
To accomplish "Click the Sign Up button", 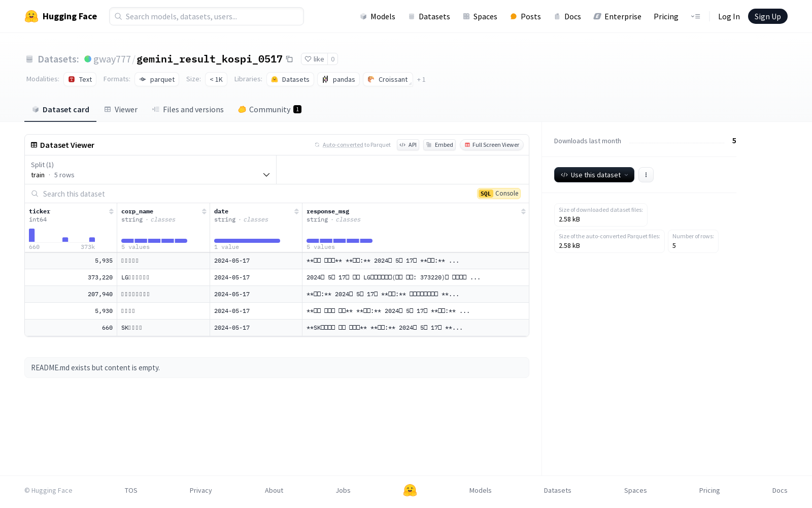I will (768, 16).
